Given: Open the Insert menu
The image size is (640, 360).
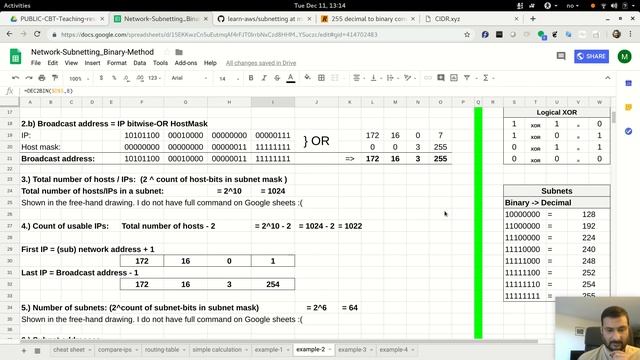Looking at the screenshot, I should pos(92,63).
